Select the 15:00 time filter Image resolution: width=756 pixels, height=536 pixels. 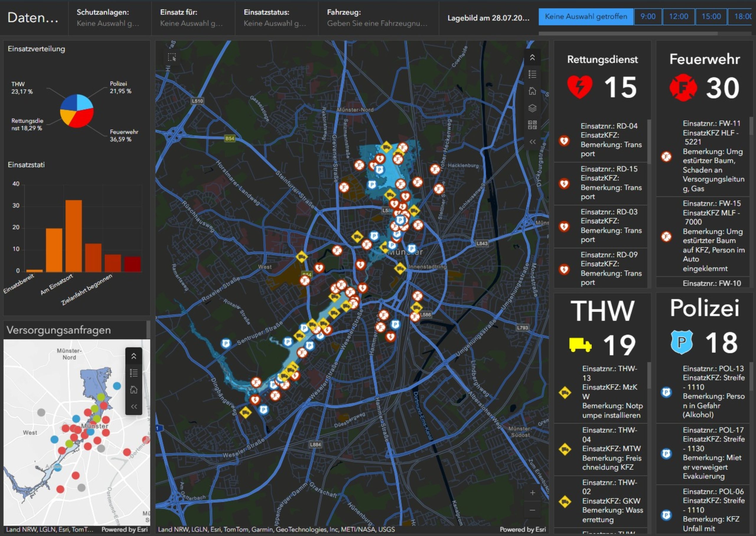[711, 17]
